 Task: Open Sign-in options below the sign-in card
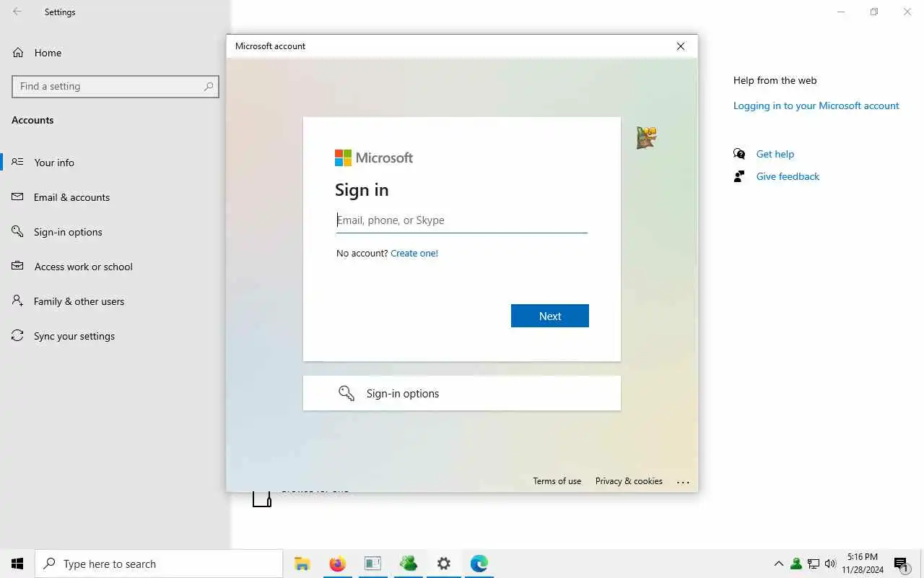click(x=462, y=393)
